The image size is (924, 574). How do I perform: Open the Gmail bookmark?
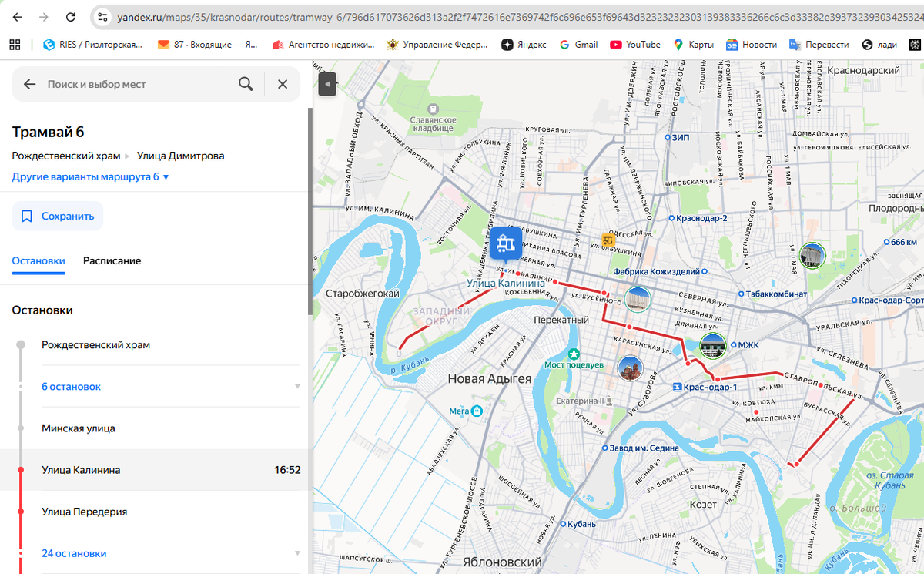578,45
